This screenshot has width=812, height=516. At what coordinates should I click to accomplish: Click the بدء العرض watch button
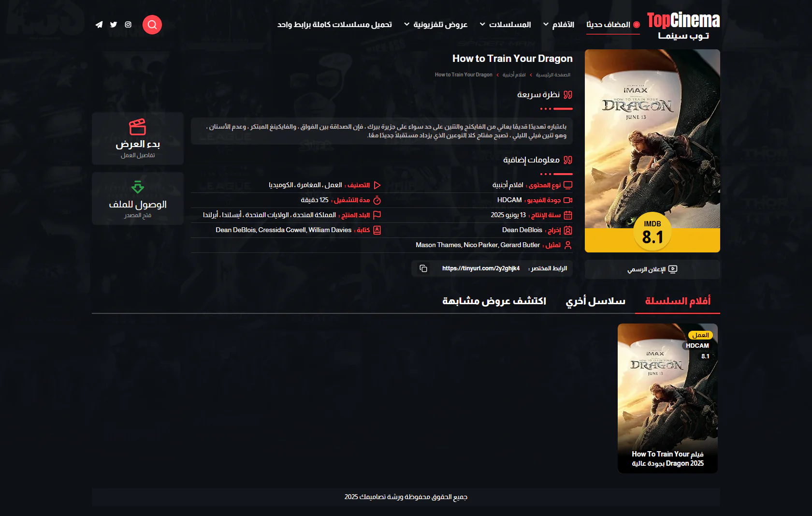[138, 139]
